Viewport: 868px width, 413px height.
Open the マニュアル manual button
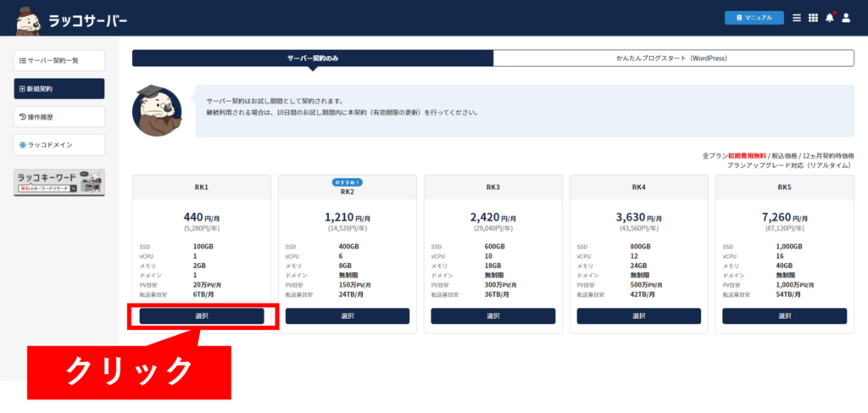(754, 18)
